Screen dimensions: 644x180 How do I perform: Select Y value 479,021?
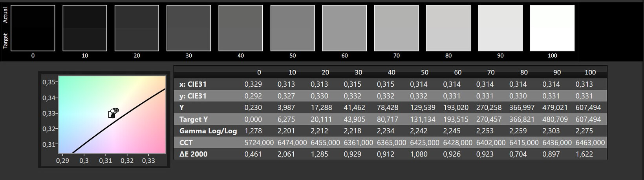click(x=555, y=107)
